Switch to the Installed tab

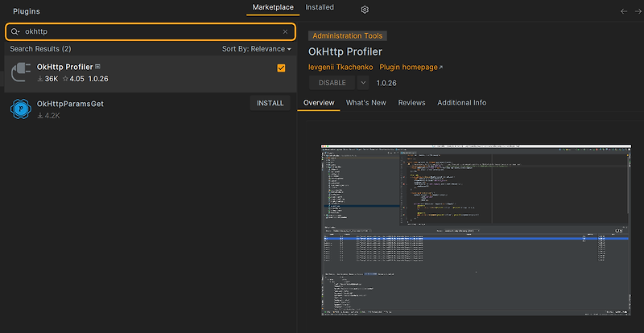coord(320,7)
